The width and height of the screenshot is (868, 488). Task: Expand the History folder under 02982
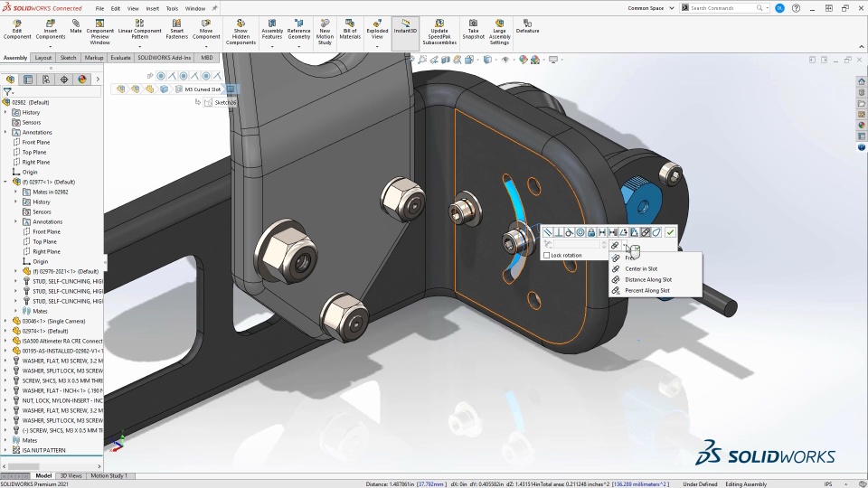5,112
